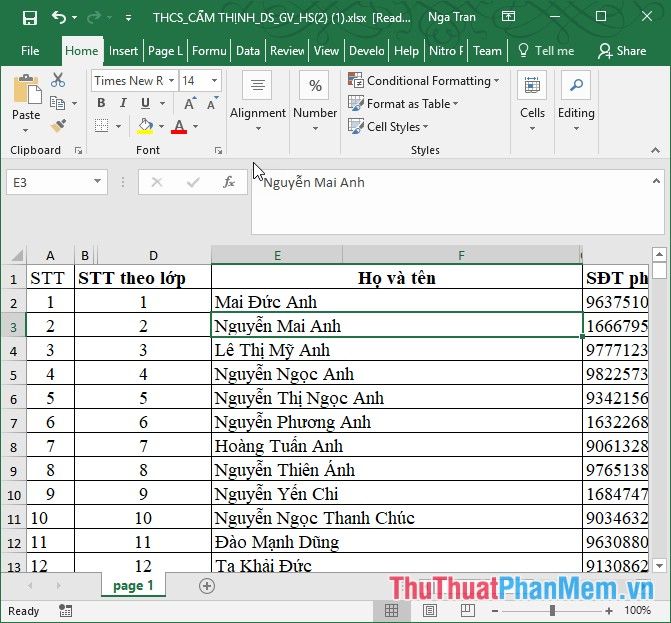Open the 100% zoom level dialog
Image resolution: width=671 pixels, height=623 pixels.
point(637,611)
